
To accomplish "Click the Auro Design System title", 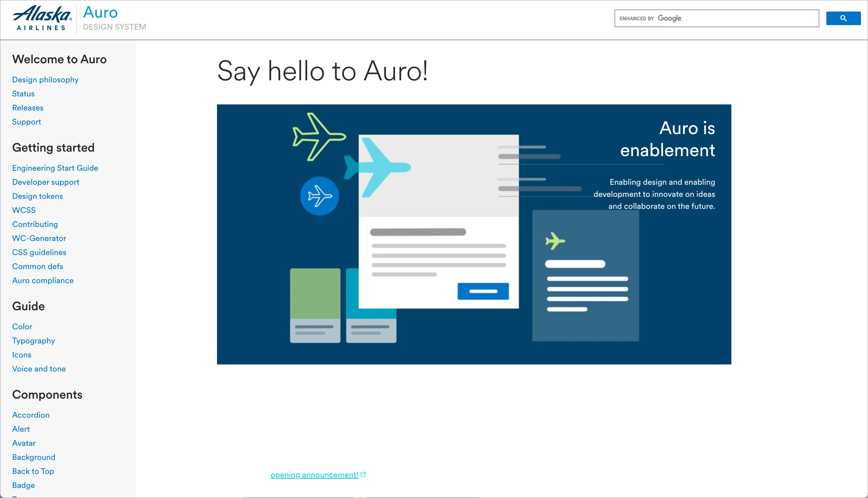I will coord(114,18).
